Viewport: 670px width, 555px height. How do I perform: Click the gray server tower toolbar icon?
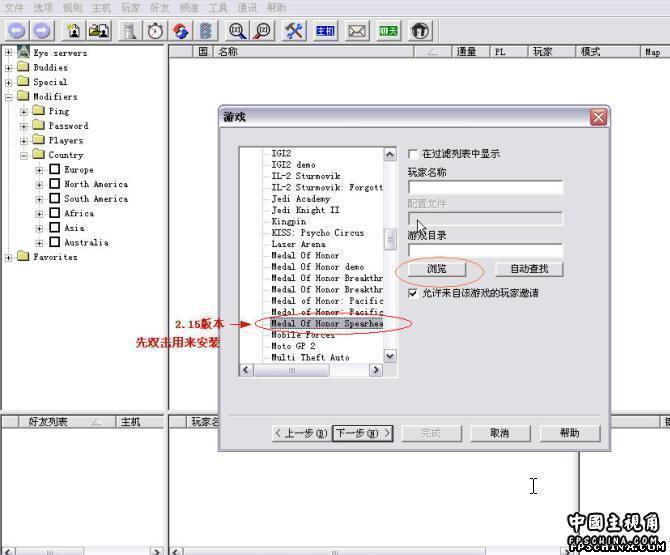point(130,31)
